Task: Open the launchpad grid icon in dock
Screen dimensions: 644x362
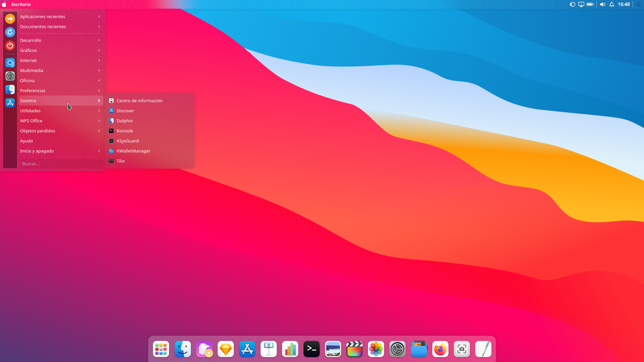Action: (x=161, y=349)
